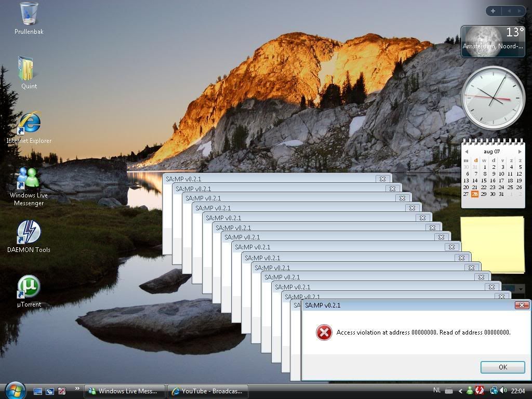
Task: Click the plus button to add sidebar gadgets
Action: coord(493,11)
